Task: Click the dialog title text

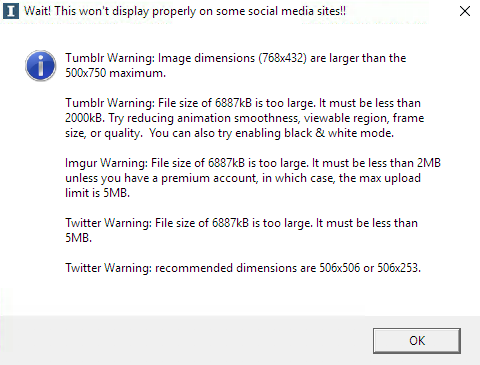Action: (x=185, y=11)
